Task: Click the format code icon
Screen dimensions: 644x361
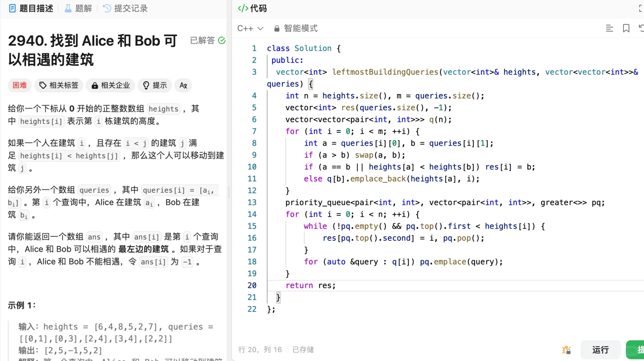Action: tap(609, 28)
